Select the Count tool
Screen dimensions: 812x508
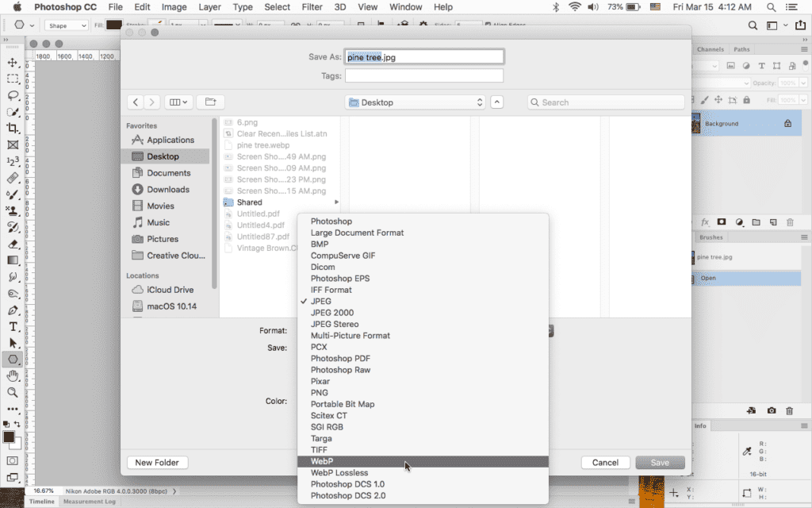tap(13, 161)
